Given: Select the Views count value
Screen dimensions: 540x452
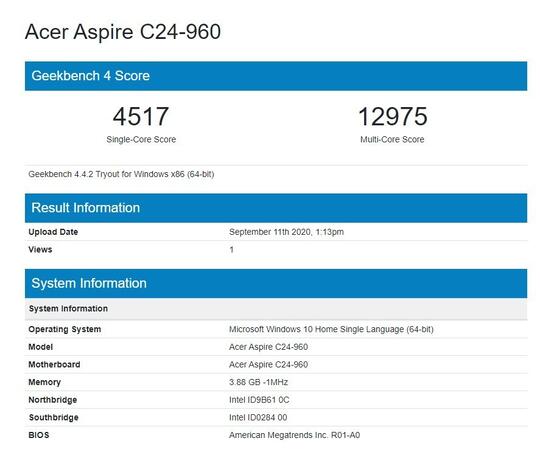Looking at the screenshot, I should (x=232, y=249).
